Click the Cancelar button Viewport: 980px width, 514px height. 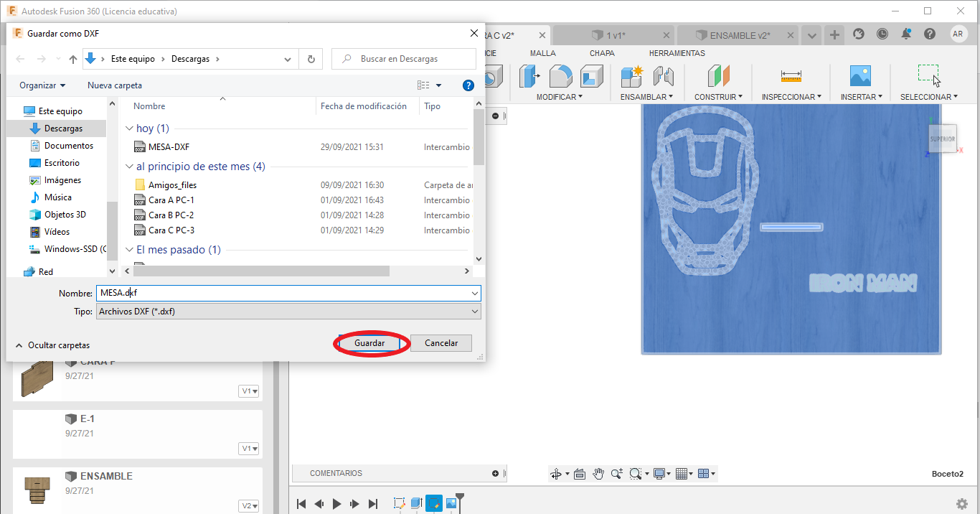[441, 343]
